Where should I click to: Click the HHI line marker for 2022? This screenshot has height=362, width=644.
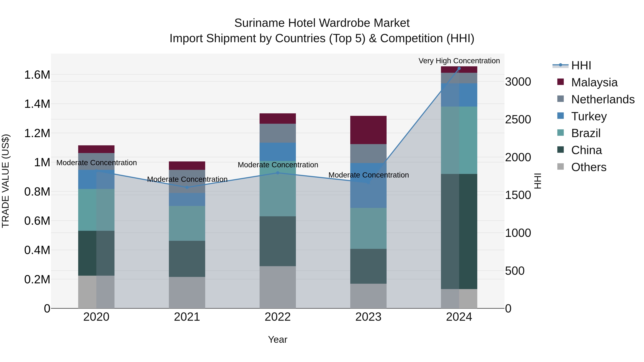tap(277, 173)
